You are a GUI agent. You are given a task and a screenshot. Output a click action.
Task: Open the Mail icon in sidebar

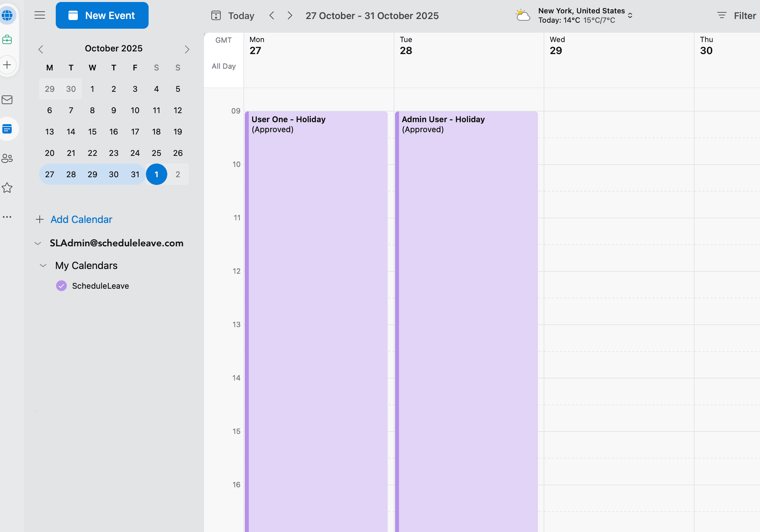pyautogui.click(x=7, y=100)
